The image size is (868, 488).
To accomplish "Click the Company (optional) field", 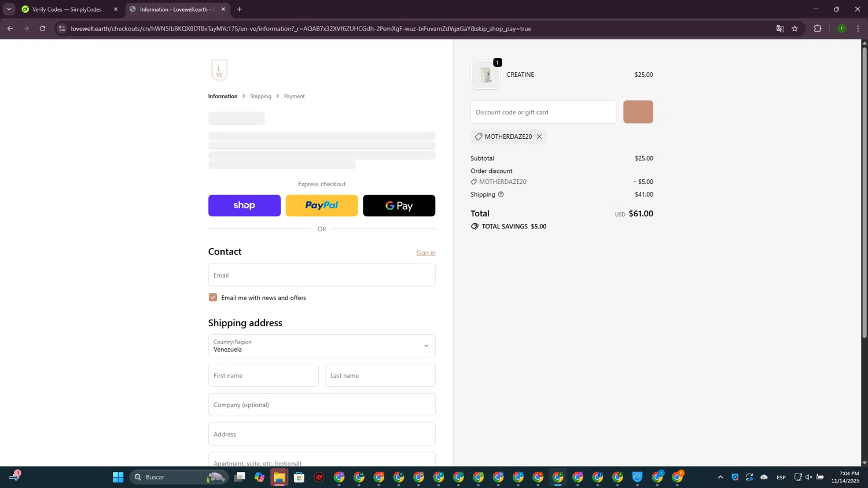I will coord(322,405).
